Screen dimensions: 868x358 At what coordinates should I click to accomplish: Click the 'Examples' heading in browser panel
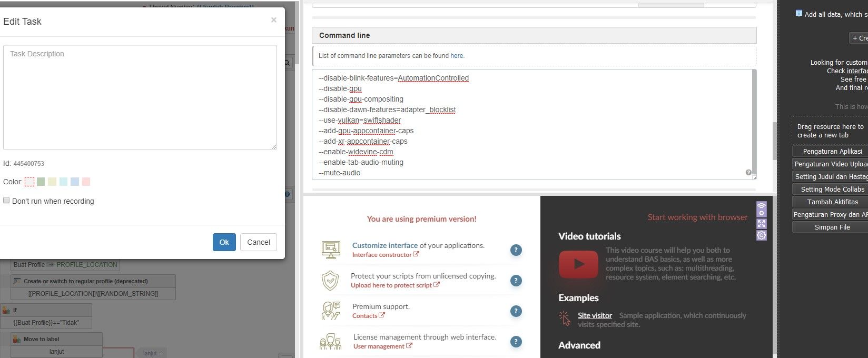(x=578, y=298)
